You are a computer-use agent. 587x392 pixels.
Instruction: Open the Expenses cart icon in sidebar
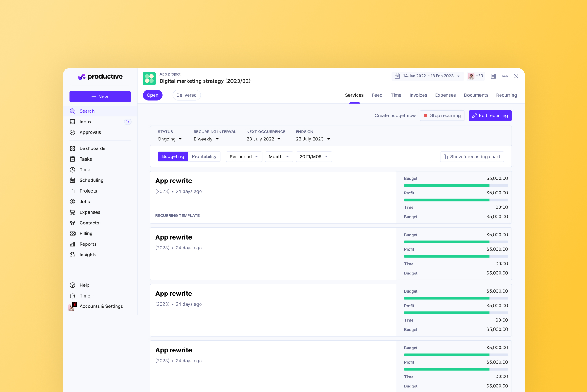[x=73, y=212]
